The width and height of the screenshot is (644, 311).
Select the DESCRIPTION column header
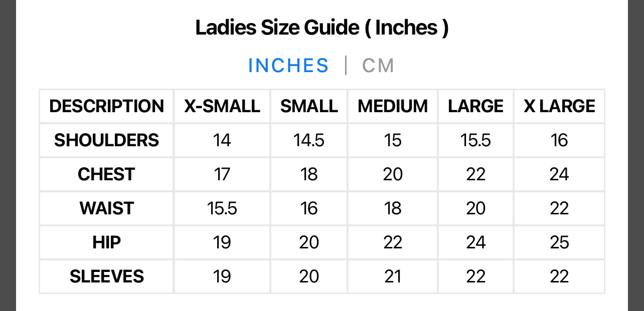click(x=106, y=106)
